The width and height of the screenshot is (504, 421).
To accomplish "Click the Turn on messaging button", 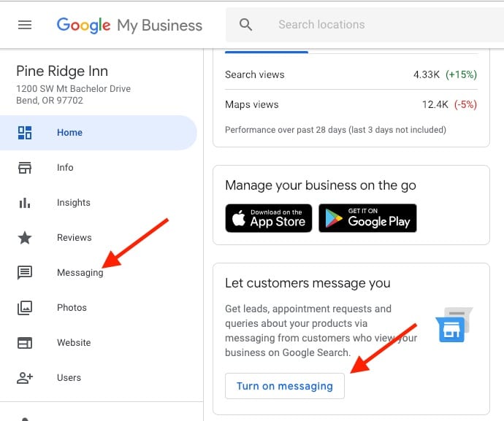I will coord(285,386).
